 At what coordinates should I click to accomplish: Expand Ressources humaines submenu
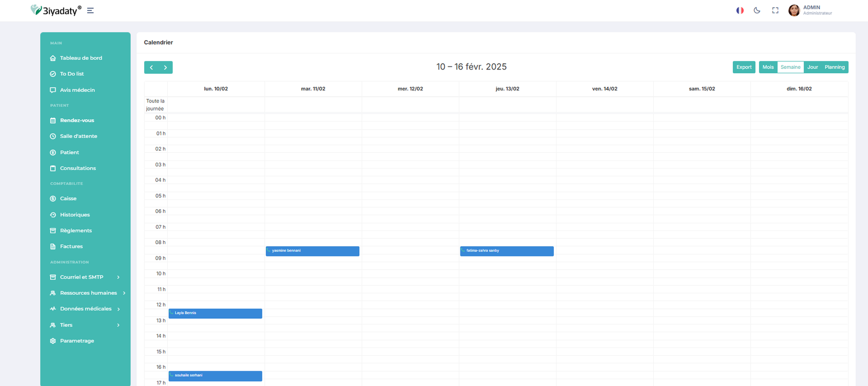(124, 293)
